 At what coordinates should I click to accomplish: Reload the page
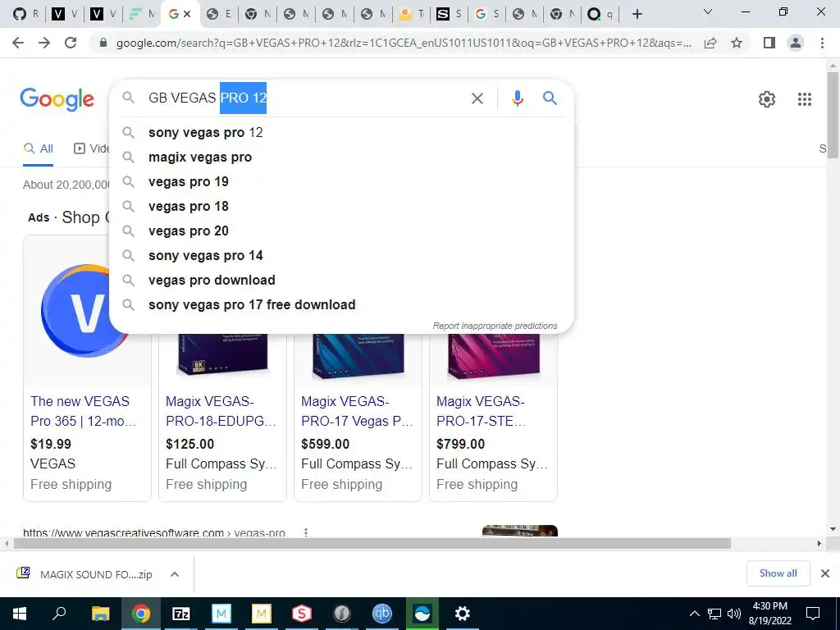pyautogui.click(x=71, y=43)
